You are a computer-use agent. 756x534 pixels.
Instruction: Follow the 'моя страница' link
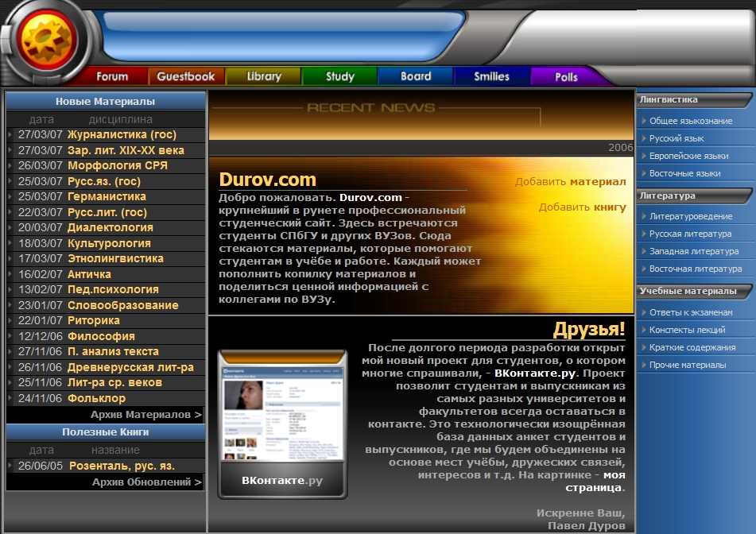[x=595, y=481]
